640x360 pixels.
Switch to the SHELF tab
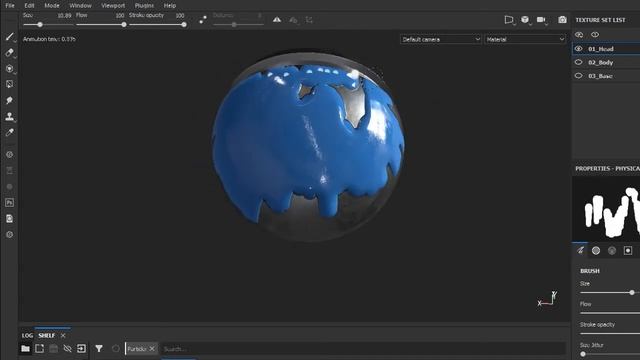pyautogui.click(x=47, y=336)
